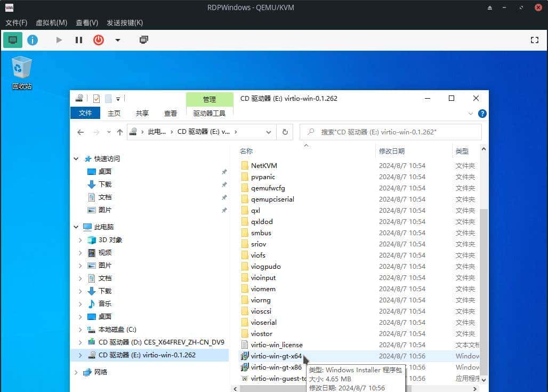Open the NetKVM driver folder
The height and width of the screenshot is (392, 548).
point(263,165)
